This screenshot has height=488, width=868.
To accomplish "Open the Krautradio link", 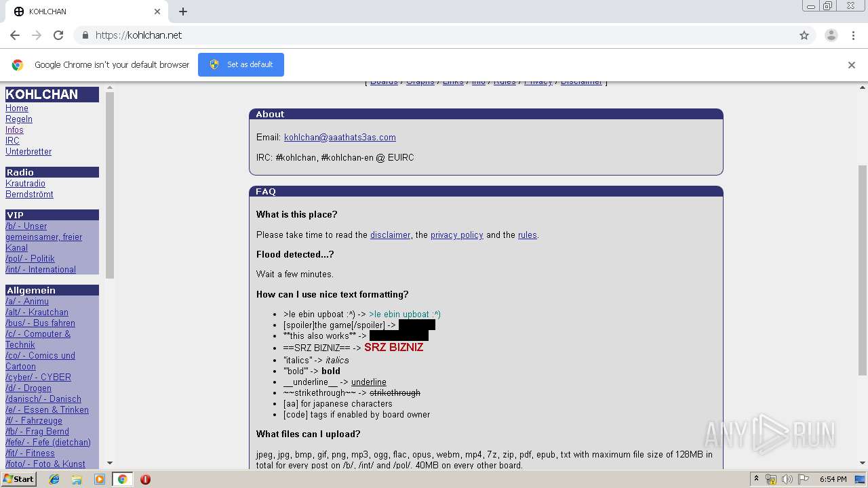I will click(25, 184).
